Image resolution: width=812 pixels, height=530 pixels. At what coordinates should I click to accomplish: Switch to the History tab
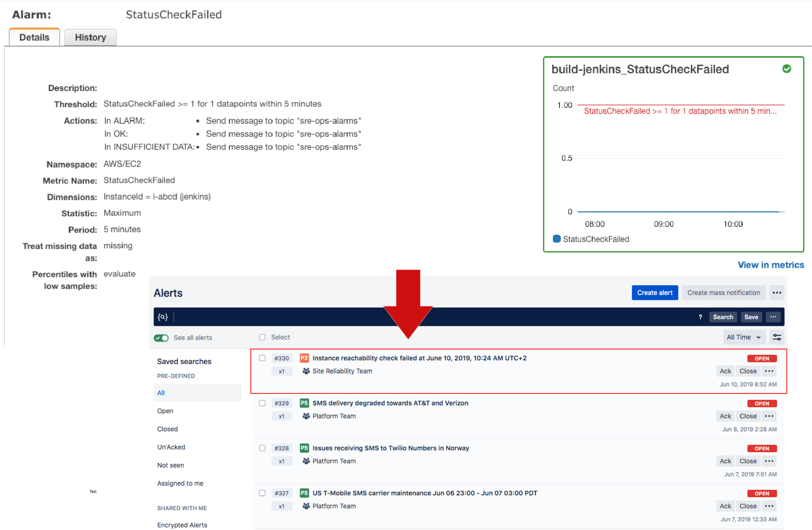coord(90,37)
